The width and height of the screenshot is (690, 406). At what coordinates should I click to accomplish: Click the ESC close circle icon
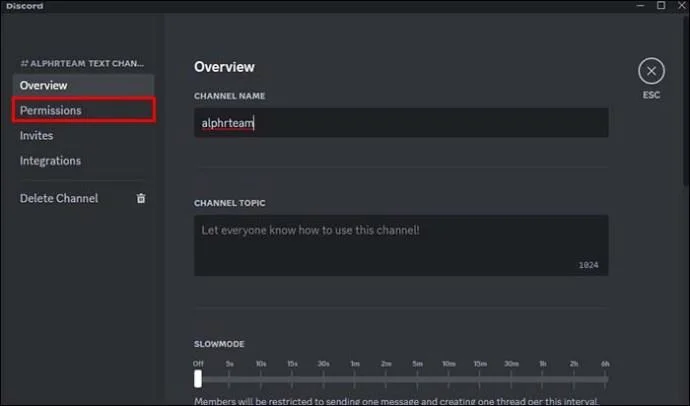[x=651, y=71]
